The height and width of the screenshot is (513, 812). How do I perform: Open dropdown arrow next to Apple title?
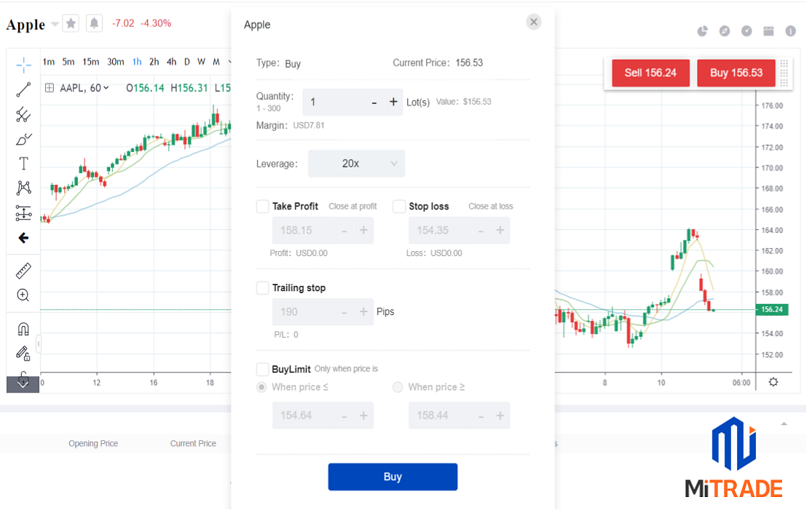[55, 25]
